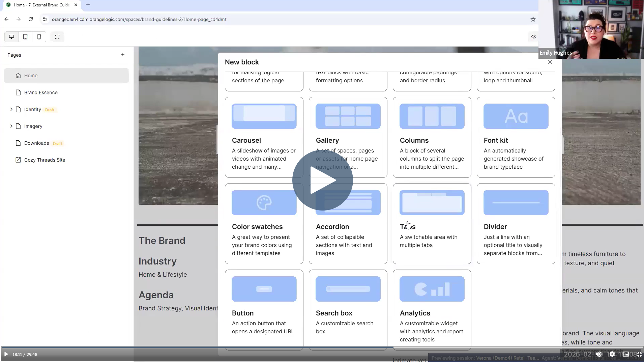This screenshot has width=644, height=362.
Task: Select desktop preview mode icon
Action: pyautogui.click(x=11, y=37)
